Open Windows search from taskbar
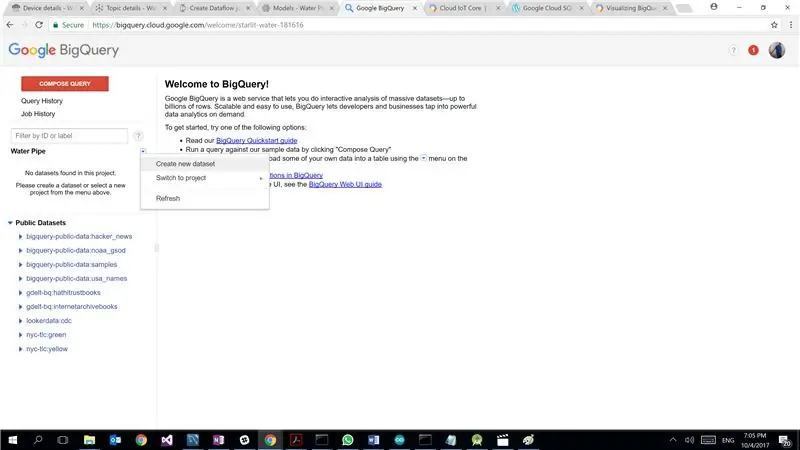The height and width of the screenshot is (450, 800). click(x=38, y=440)
